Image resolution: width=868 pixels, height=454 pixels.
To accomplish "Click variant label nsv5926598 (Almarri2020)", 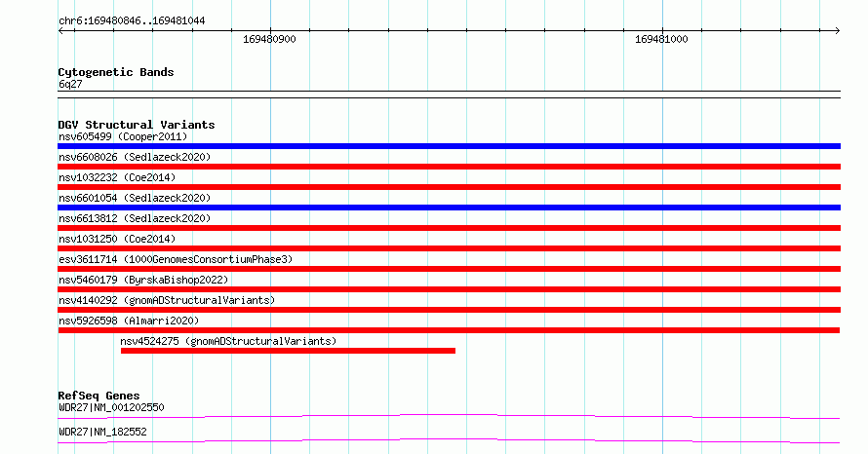I will tap(129, 321).
